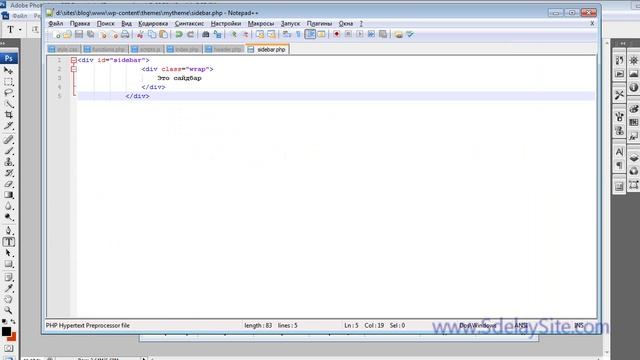Select the Photoshop Pen tool

click(x=8, y=231)
